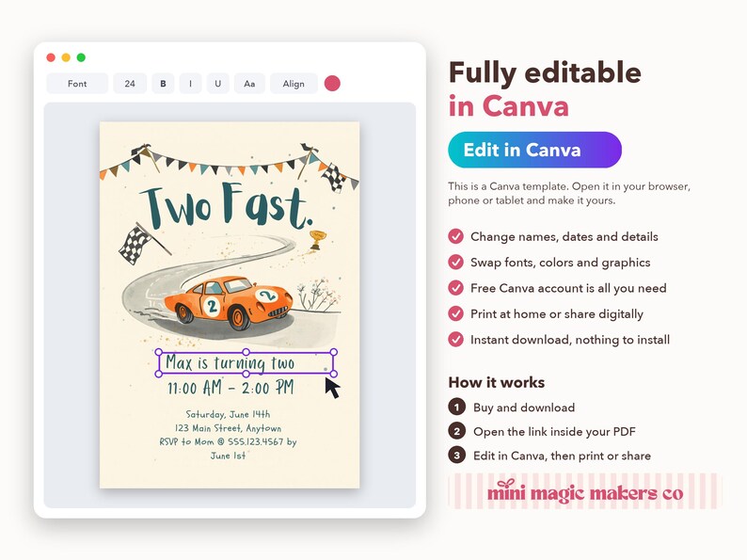Image resolution: width=747 pixels, height=560 pixels.
Task: Click the font size 24 field
Action: pyautogui.click(x=130, y=84)
